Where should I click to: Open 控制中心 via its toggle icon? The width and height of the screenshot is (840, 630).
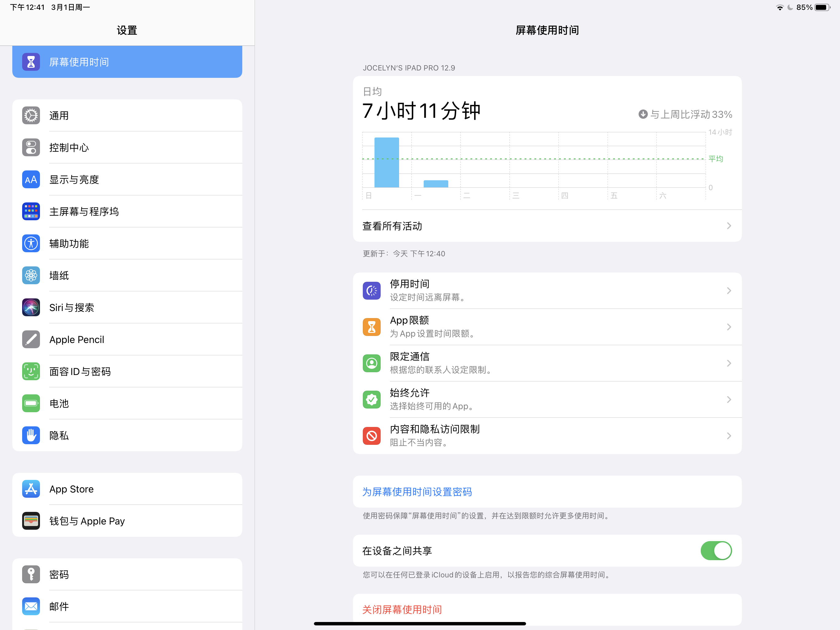click(31, 147)
